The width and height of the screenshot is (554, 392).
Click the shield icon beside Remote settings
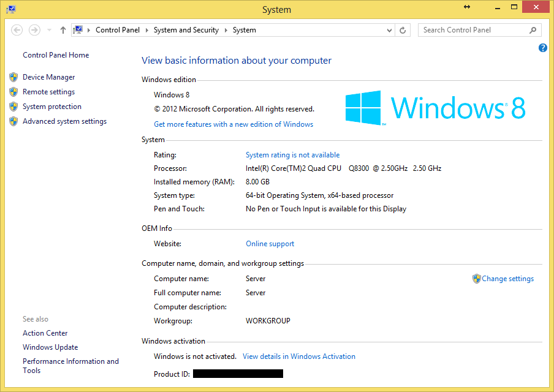13,92
